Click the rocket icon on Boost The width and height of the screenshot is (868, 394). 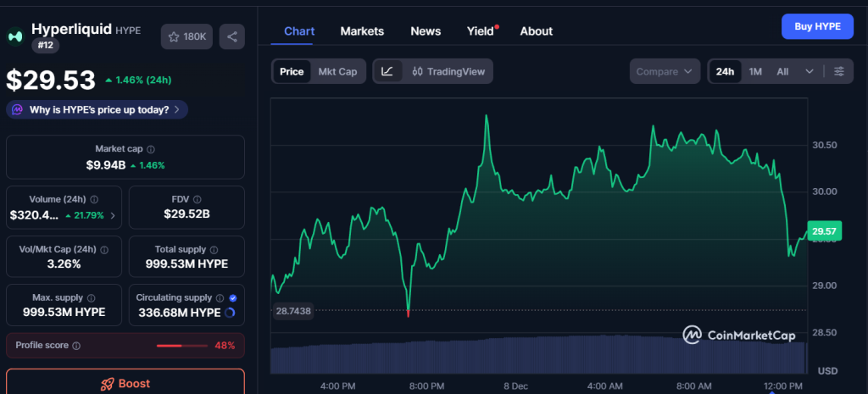[107, 384]
